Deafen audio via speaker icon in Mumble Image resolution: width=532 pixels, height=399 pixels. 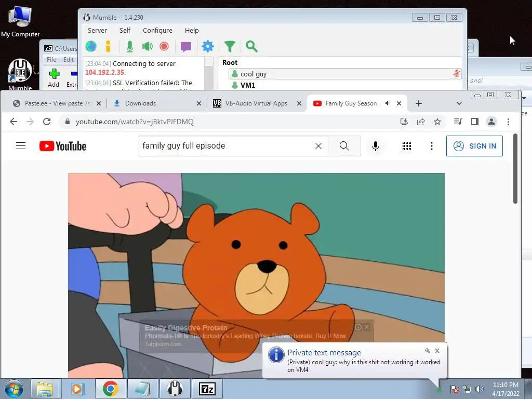147,46
